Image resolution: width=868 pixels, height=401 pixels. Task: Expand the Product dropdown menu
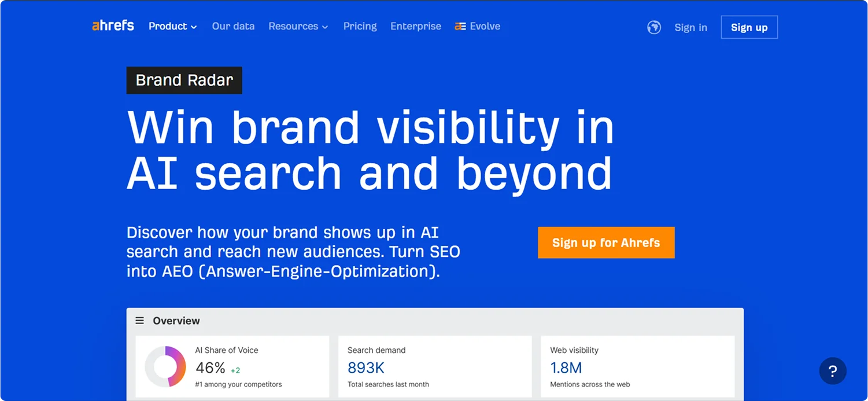173,27
